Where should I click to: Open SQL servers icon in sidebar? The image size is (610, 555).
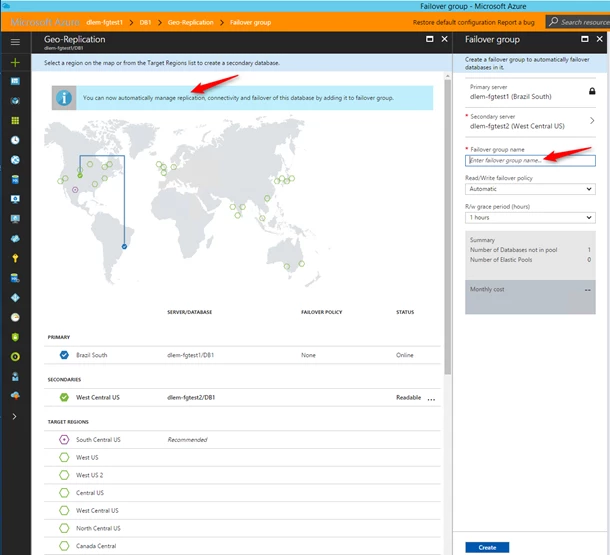(x=15, y=278)
